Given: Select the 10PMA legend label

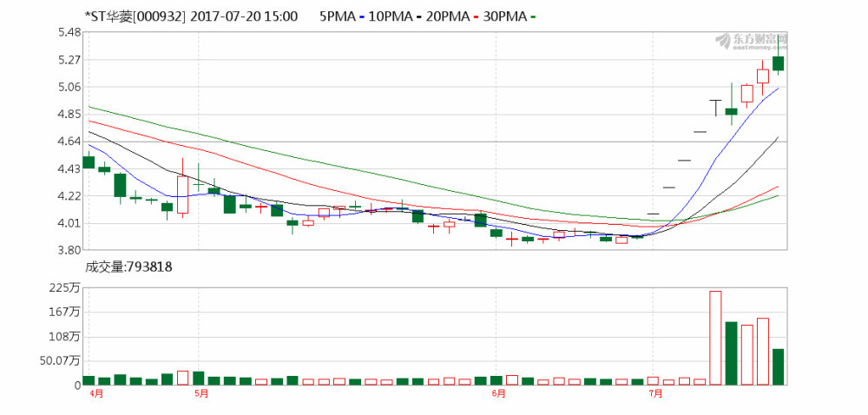Looking at the screenshot, I should 391,16.
